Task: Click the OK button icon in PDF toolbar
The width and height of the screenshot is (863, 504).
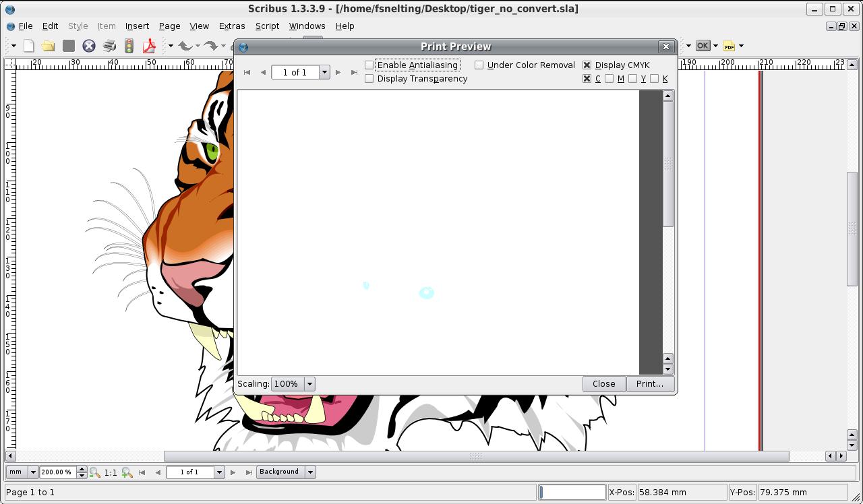Action: (703, 46)
